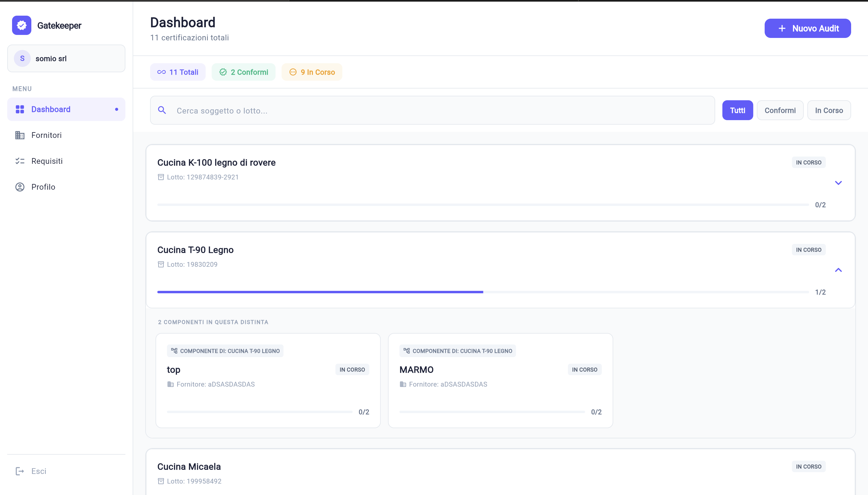Viewport: 868px width, 495px height.
Task: Click the 9 In Corso stat chip
Action: point(312,72)
